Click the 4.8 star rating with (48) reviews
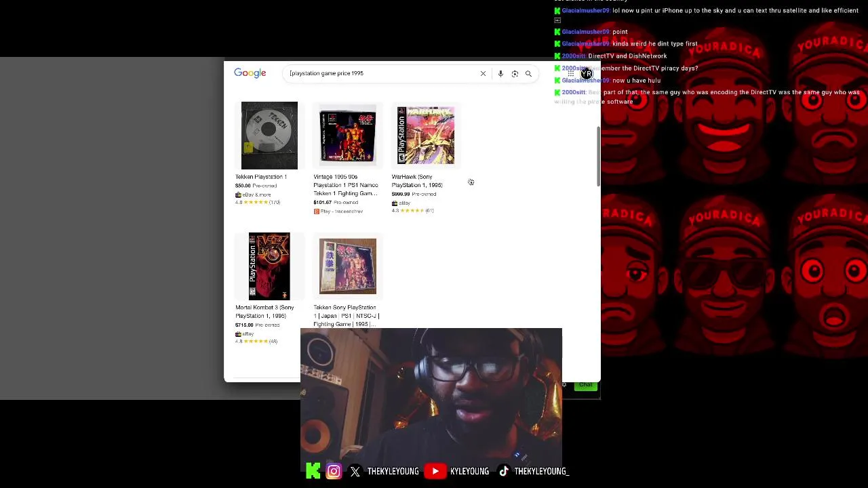 tap(256, 341)
